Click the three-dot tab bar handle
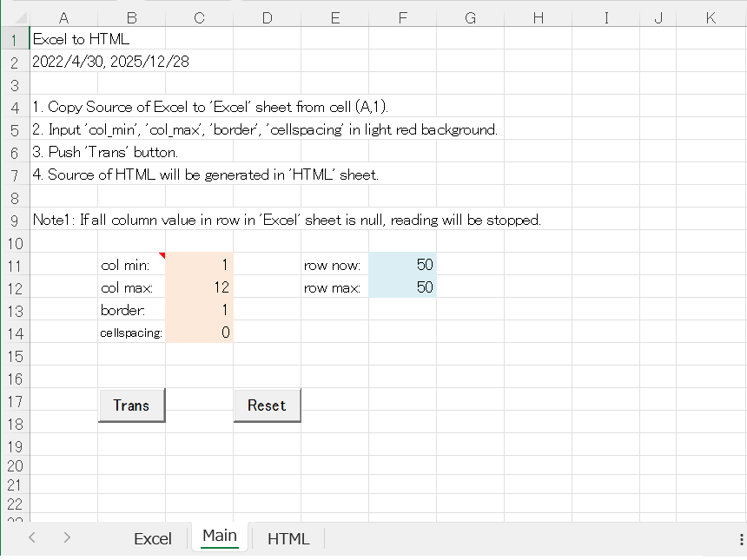This screenshot has height=560, width=747. pos(740,539)
